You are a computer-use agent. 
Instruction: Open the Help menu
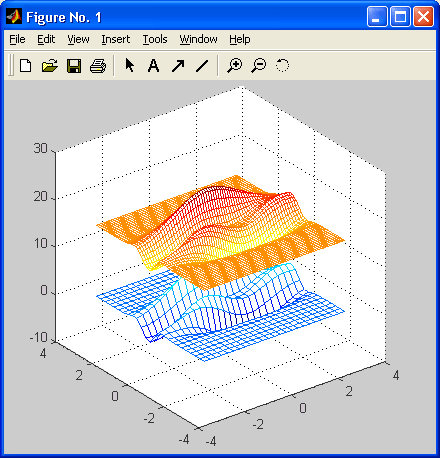240,39
